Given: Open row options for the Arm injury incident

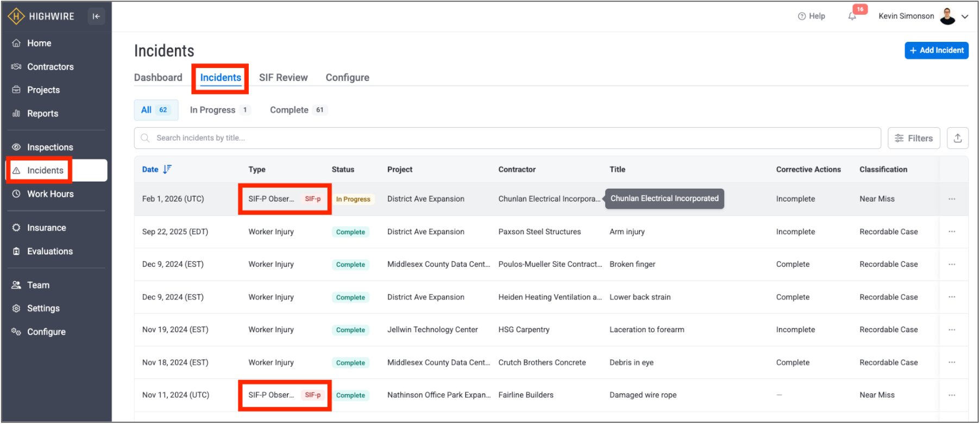Looking at the screenshot, I should (x=952, y=232).
